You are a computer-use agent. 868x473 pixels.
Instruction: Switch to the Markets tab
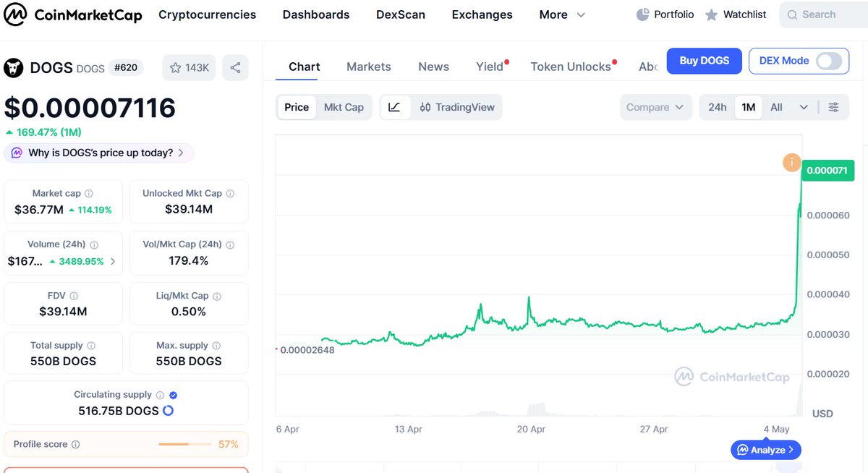pyautogui.click(x=369, y=67)
